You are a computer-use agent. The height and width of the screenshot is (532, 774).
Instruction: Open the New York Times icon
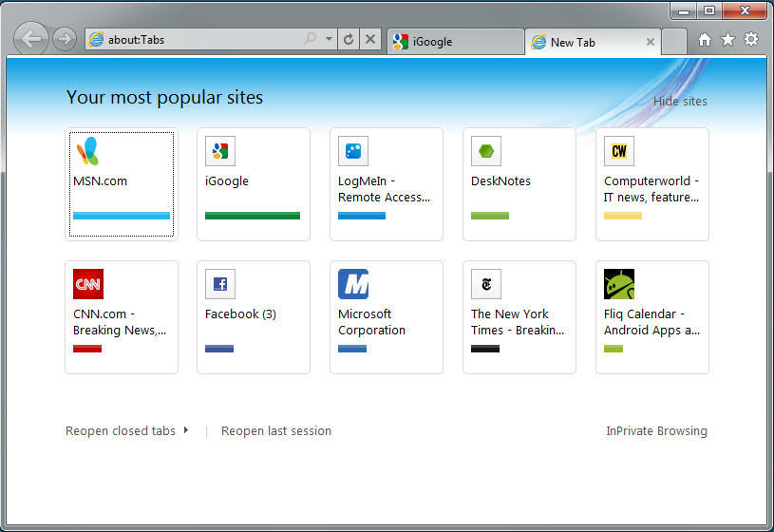pyautogui.click(x=486, y=284)
